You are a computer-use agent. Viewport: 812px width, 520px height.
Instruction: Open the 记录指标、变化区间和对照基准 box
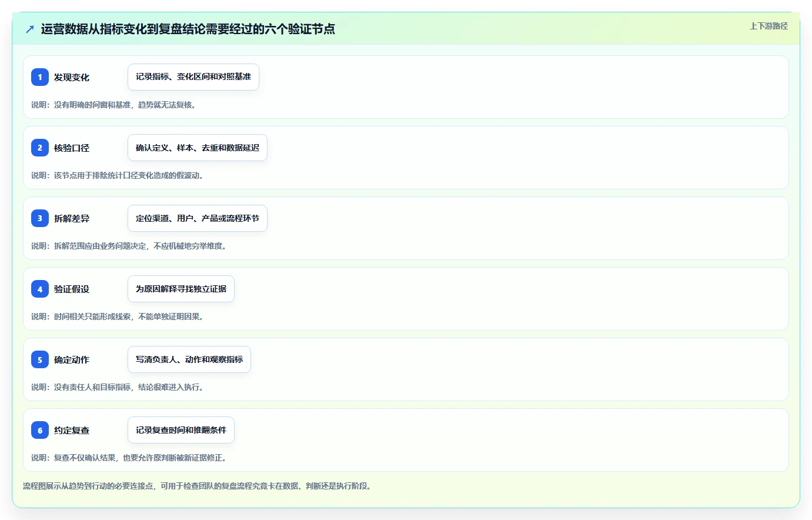(x=193, y=77)
